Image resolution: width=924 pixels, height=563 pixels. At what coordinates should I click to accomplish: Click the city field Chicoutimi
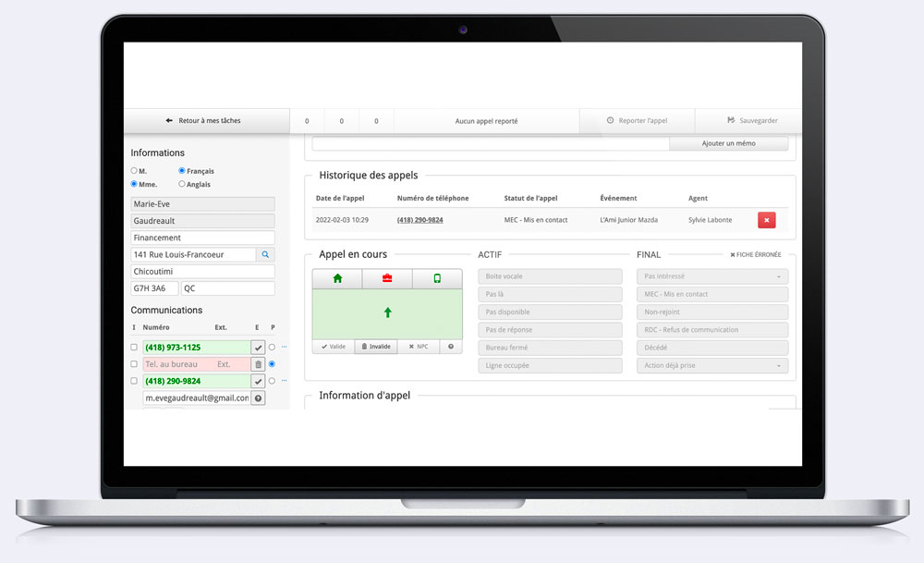click(x=202, y=272)
